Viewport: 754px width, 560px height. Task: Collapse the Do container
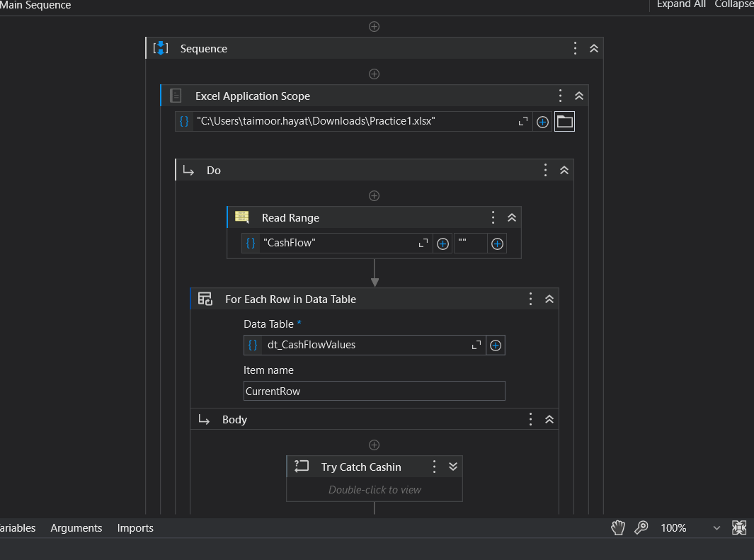(x=564, y=170)
